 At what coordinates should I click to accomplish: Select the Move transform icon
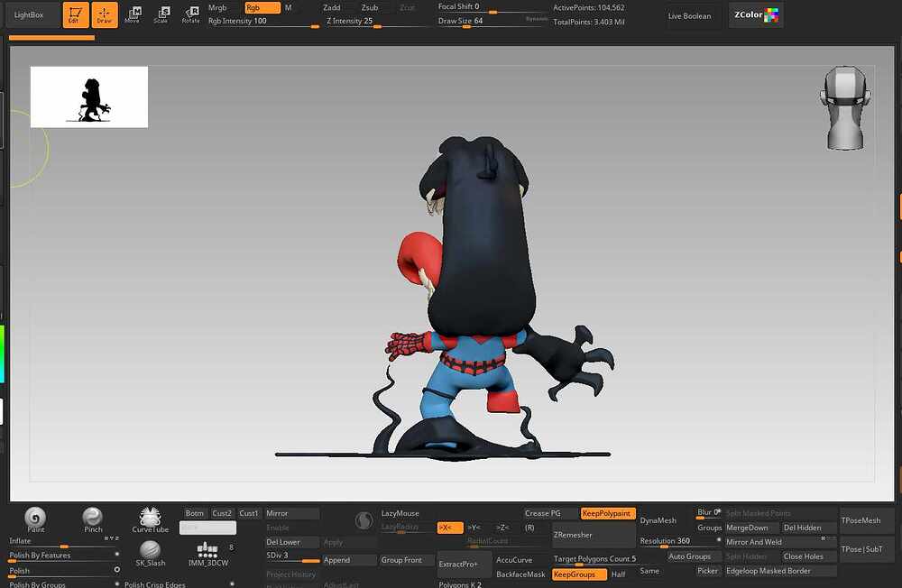[133, 14]
